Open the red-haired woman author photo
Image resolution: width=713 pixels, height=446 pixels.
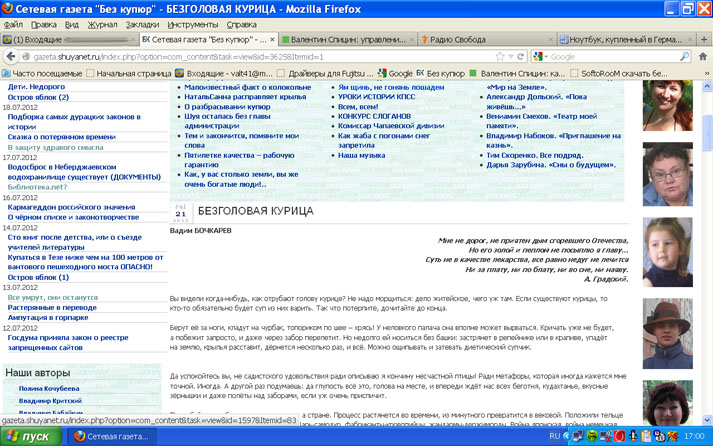tap(668, 105)
